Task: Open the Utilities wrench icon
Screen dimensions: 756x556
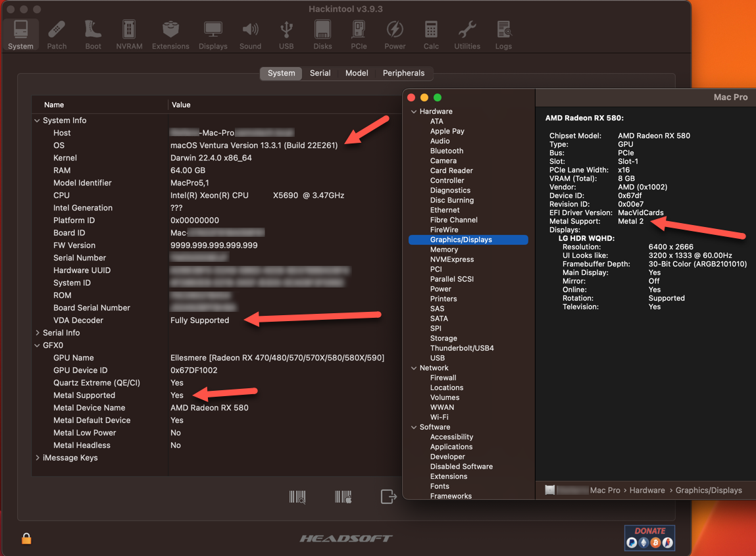Action: coord(467,35)
